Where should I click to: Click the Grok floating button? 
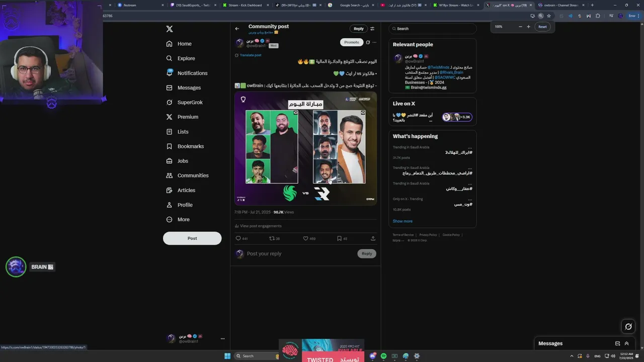(628, 327)
